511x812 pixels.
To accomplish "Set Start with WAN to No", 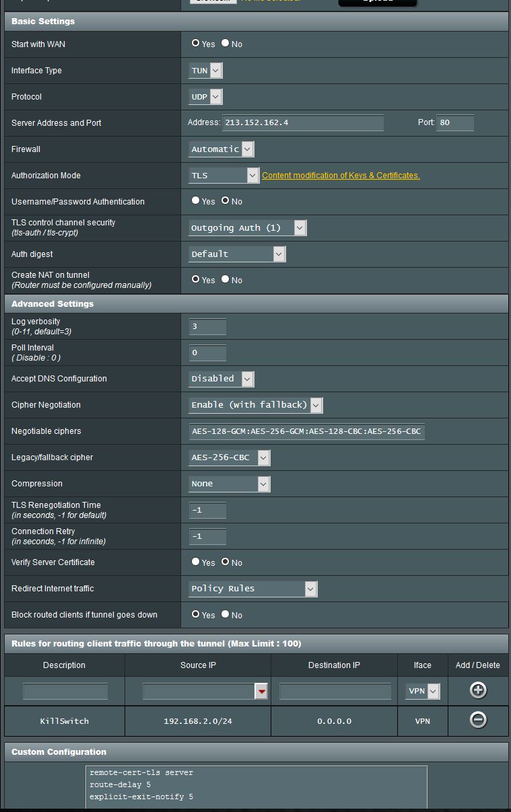I will click(x=225, y=43).
